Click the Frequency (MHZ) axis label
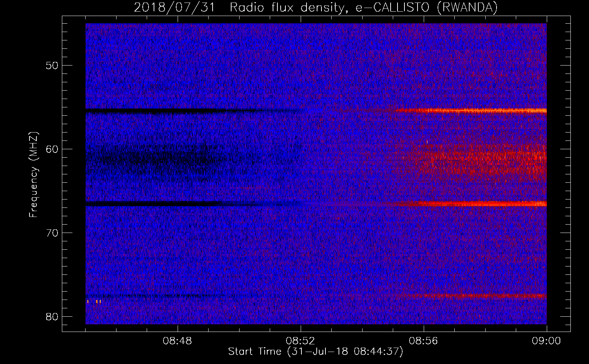 point(33,175)
